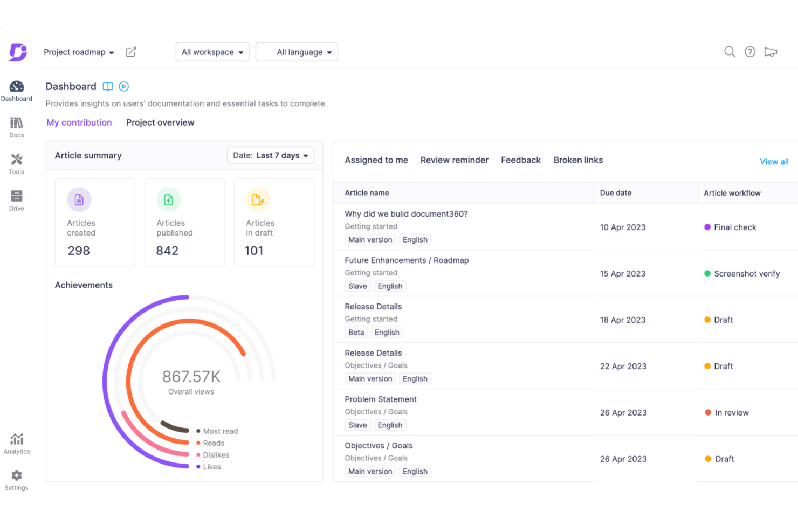Open search with the magnifier icon
The height and width of the screenshot is (532, 798).
(x=730, y=52)
